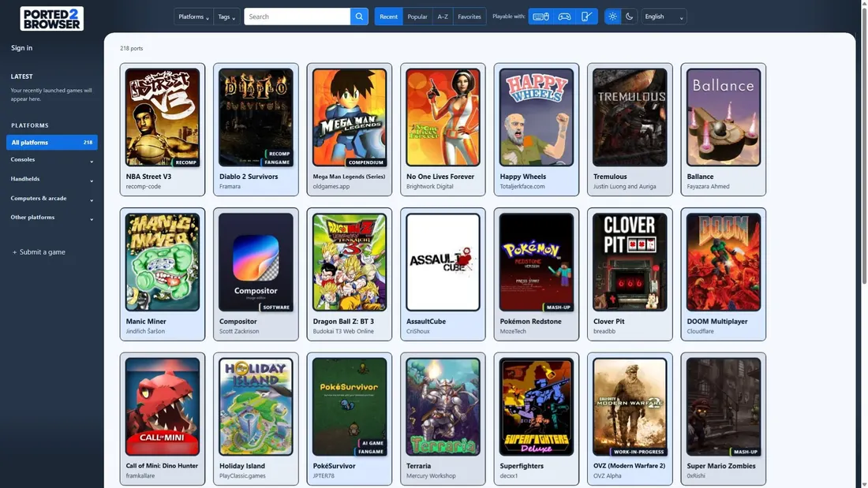The width and height of the screenshot is (868, 488).
Task: Click the 'Happy Wheels' title text
Action: pyautogui.click(x=522, y=177)
